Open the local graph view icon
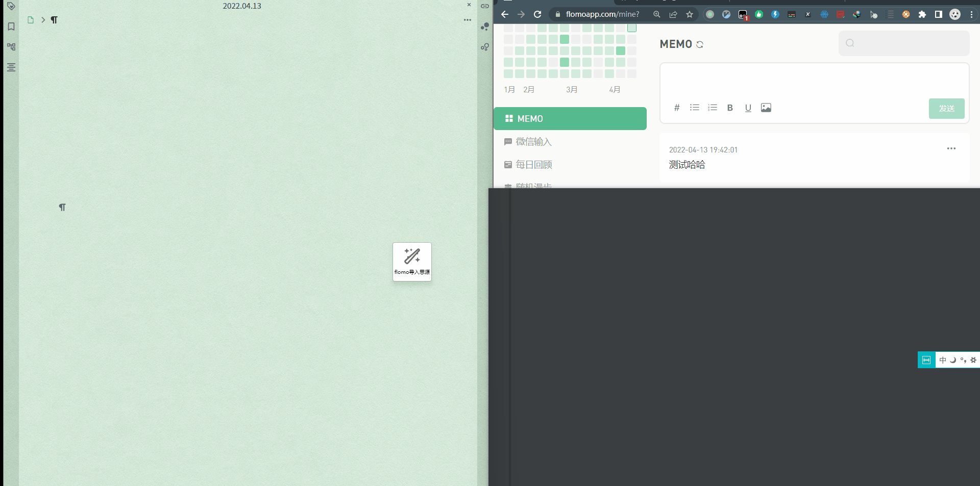Viewport: 980px width, 486px height. pyautogui.click(x=485, y=47)
